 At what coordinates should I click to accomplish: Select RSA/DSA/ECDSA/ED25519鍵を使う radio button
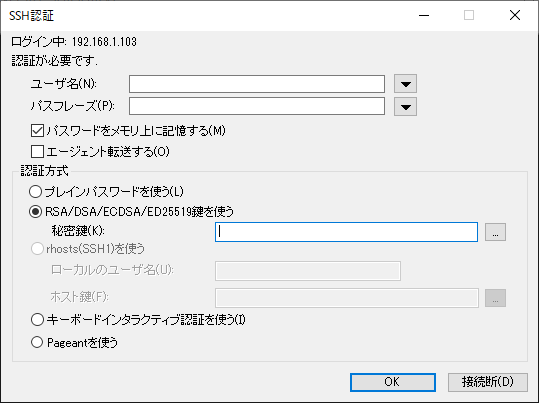[36, 211]
